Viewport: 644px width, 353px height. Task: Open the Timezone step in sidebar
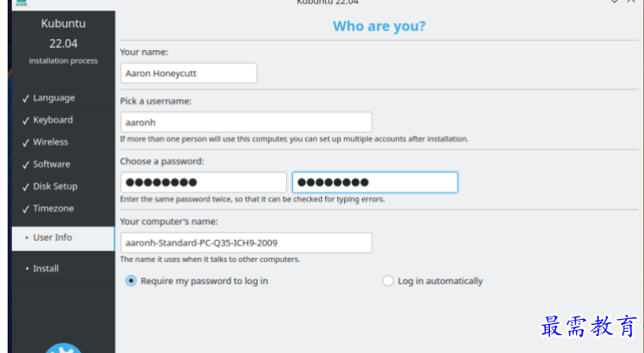(x=53, y=209)
